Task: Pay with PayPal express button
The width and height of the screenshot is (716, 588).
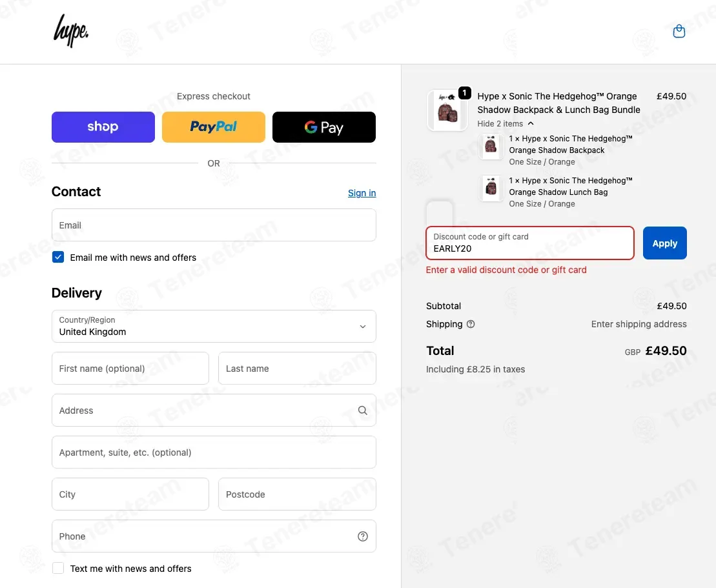Action: coord(214,127)
